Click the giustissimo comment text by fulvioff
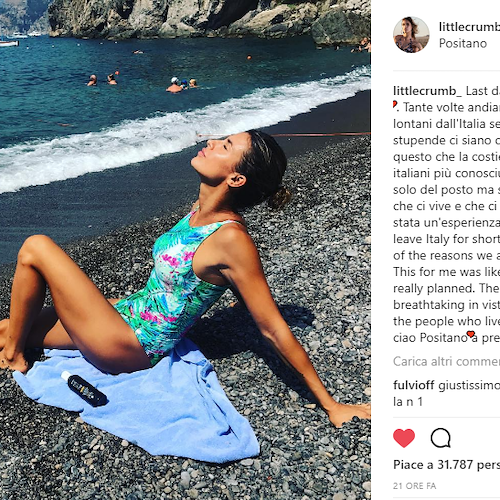This screenshot has width=500, height=500. pos(469,385)
